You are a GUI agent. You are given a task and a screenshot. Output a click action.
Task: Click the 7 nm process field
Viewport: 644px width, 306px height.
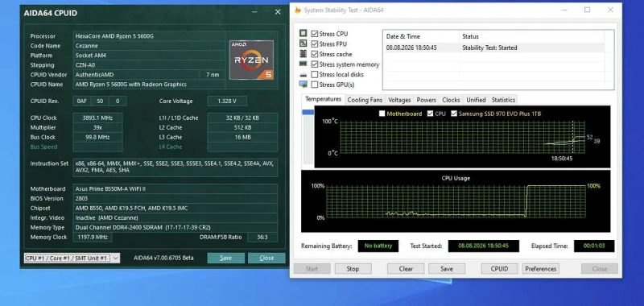[x=213, y=75]
